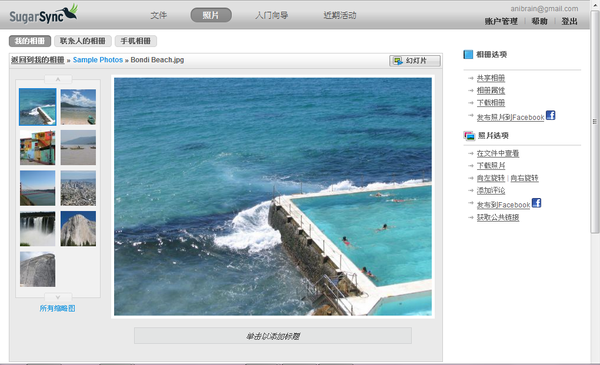The width and height of the screenshot is (600, 365).
Task: Select the Golden Gate Bridge thumbnail
Action: (38, 188)
